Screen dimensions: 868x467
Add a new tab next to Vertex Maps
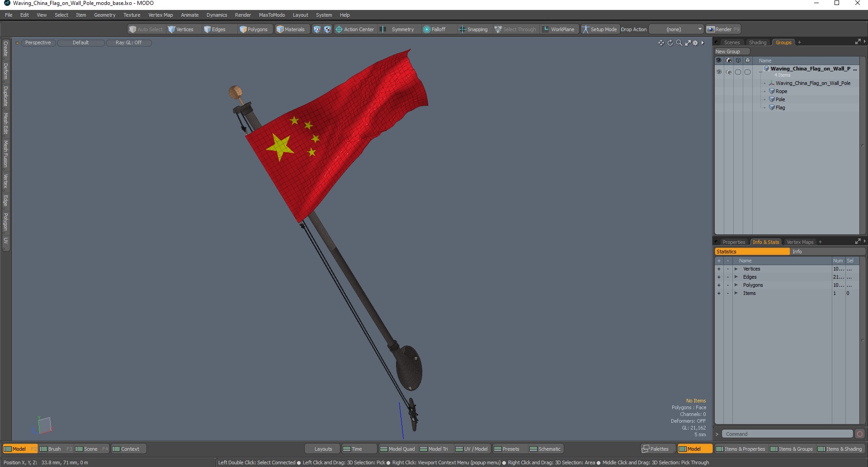pos(820,242)
